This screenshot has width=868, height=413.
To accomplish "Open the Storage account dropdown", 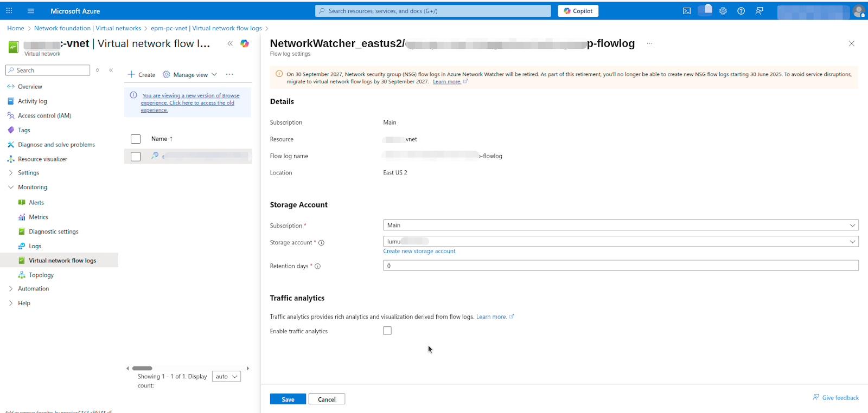I will click(620, 242).
